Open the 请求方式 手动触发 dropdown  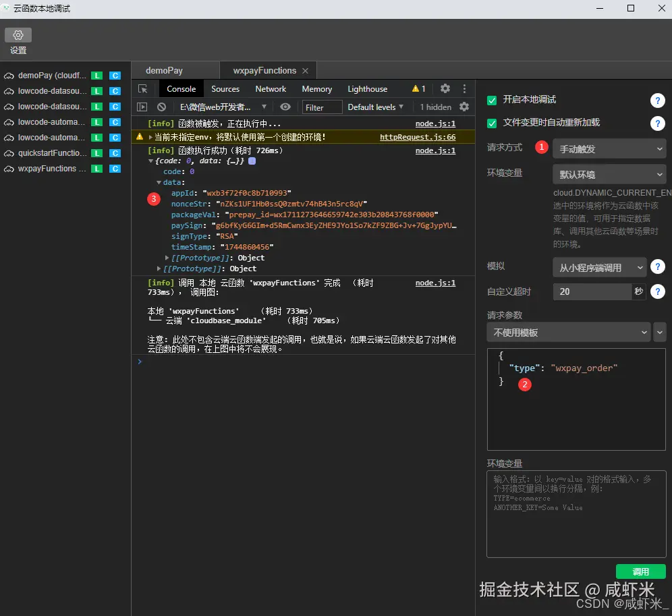point(609,148)
